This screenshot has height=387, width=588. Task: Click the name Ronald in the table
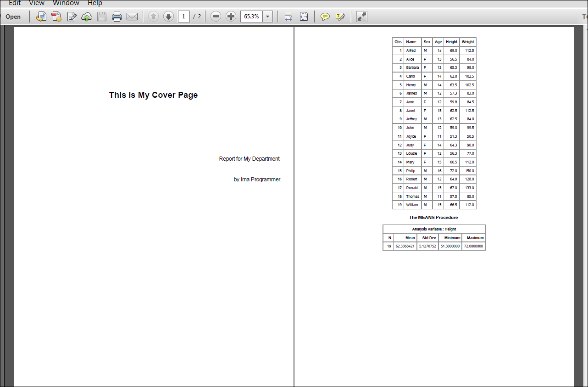pyautogui.click(x=412, y=188)
